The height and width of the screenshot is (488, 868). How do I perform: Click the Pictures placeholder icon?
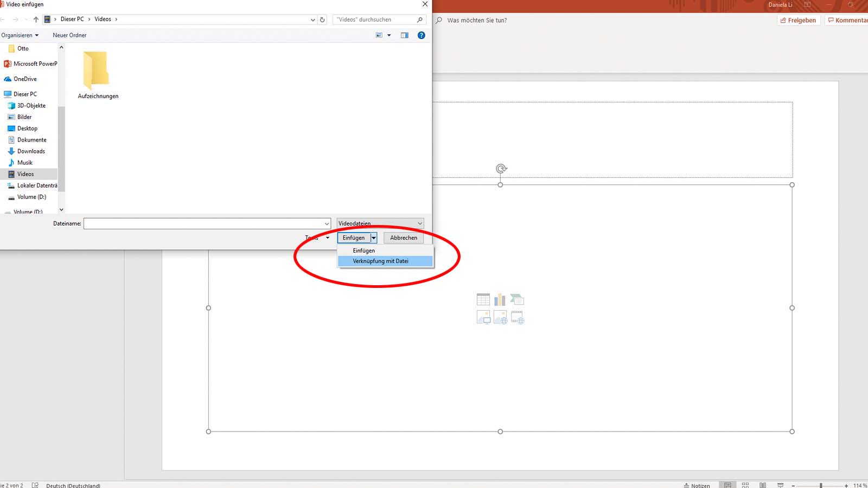point(483,318)
